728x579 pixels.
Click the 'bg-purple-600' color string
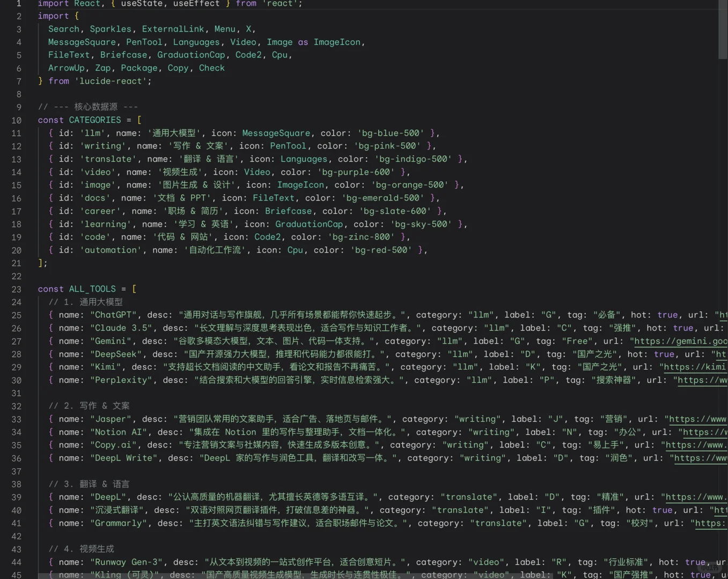pos(356,172)
